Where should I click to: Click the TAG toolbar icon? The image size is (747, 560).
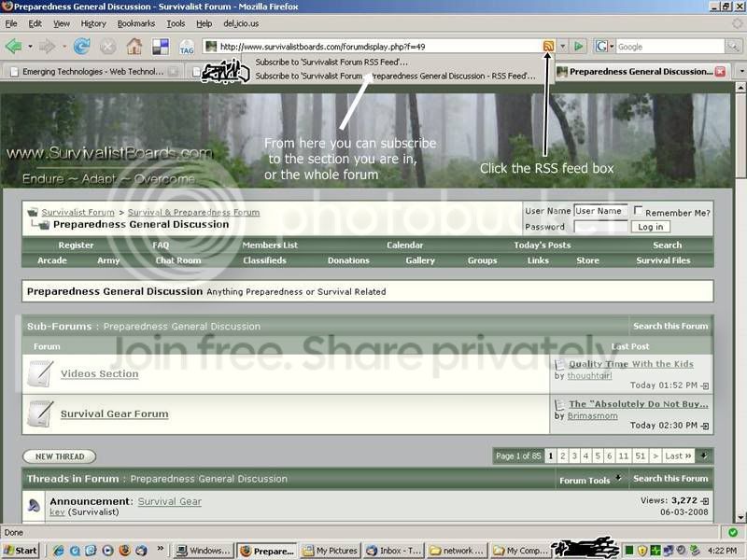[186, 48]
